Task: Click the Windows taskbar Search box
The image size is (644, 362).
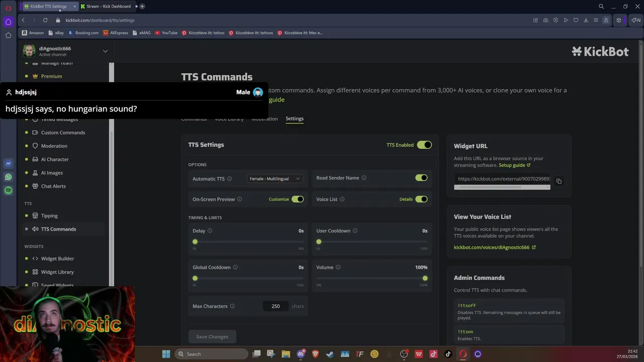Action: pos(211,354)
